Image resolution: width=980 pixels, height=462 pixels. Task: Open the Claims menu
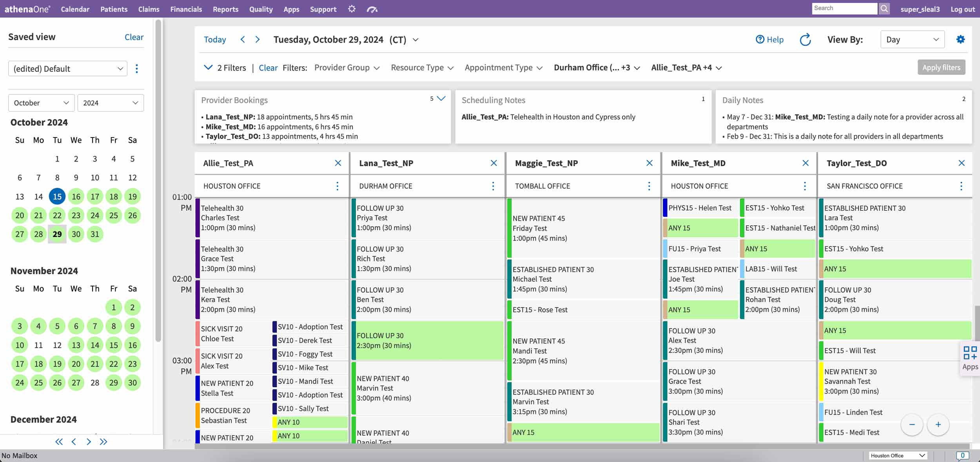(149, 9)
